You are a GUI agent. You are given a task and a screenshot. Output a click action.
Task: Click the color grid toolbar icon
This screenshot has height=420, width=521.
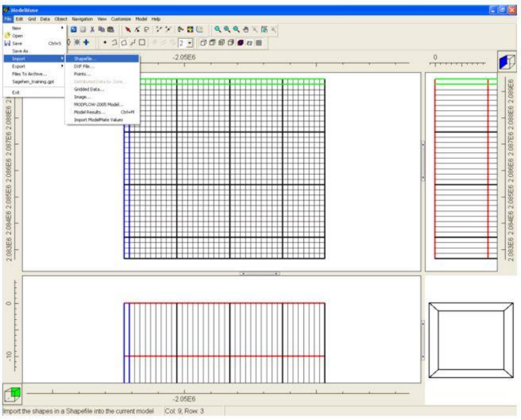(190, 30)
